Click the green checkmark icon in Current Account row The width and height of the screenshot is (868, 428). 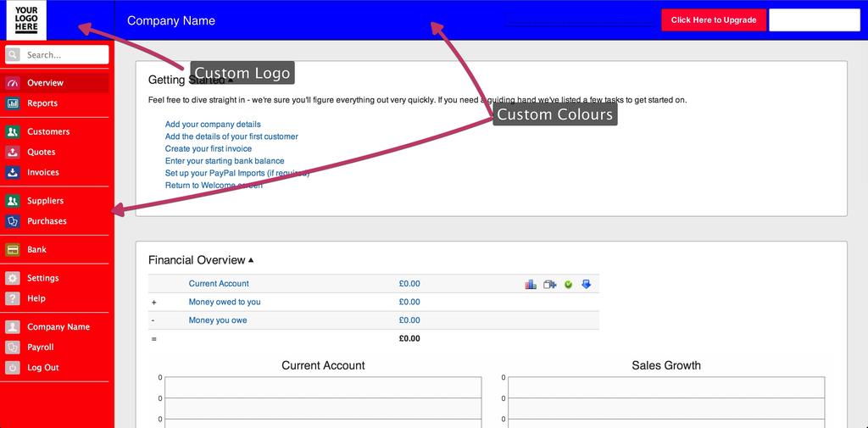(x=568, y=284)
